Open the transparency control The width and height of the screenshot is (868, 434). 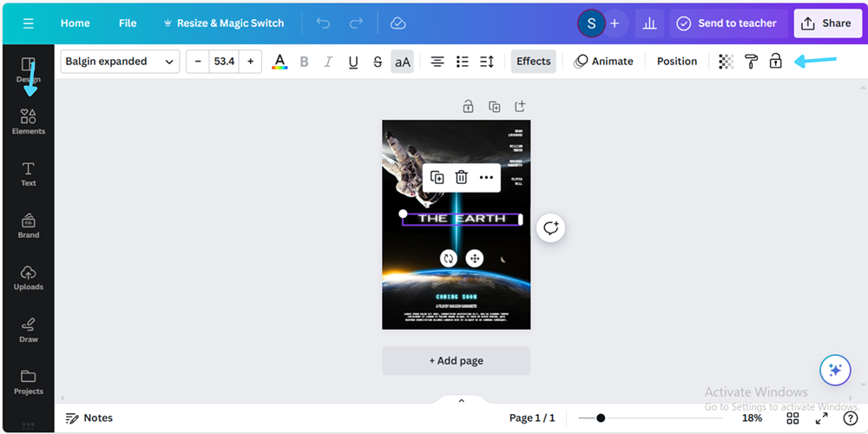tap(727, 62)
